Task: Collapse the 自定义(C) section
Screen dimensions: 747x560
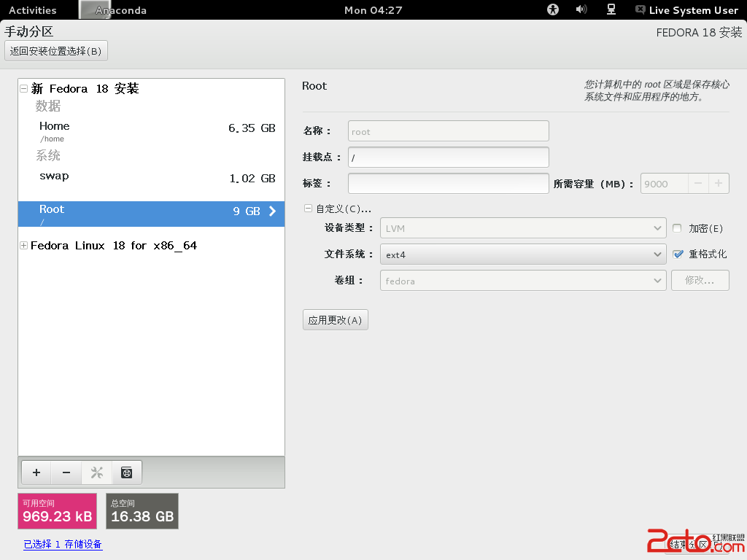Action: click(x=308, y=208)
